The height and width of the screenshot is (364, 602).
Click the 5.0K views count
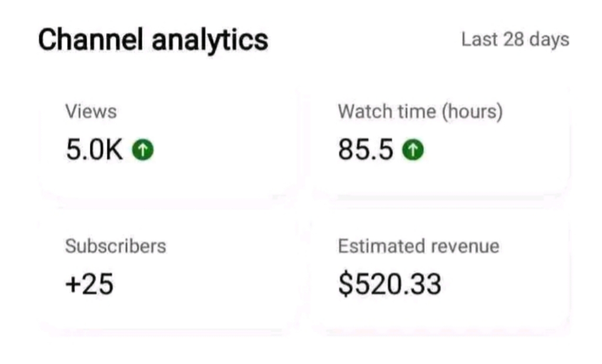tap(94, 151)
